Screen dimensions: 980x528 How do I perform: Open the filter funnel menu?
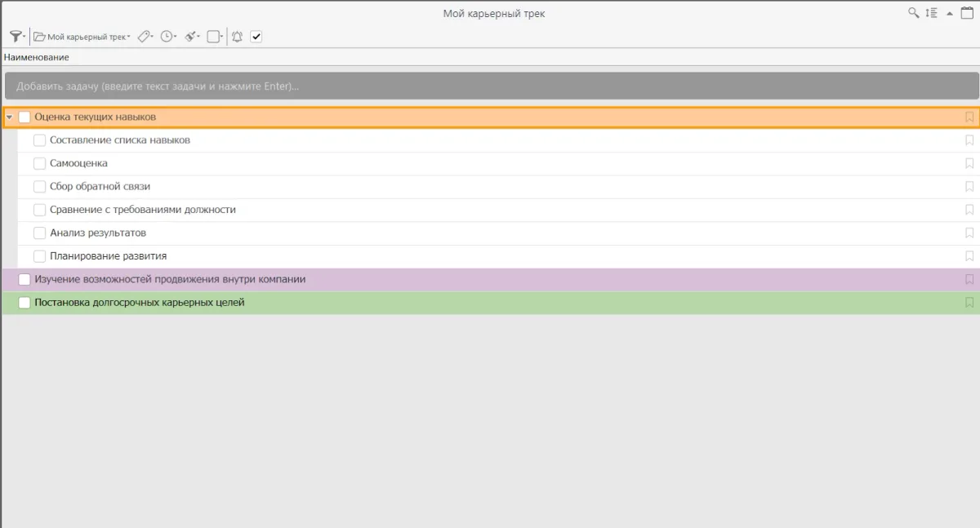16,37
